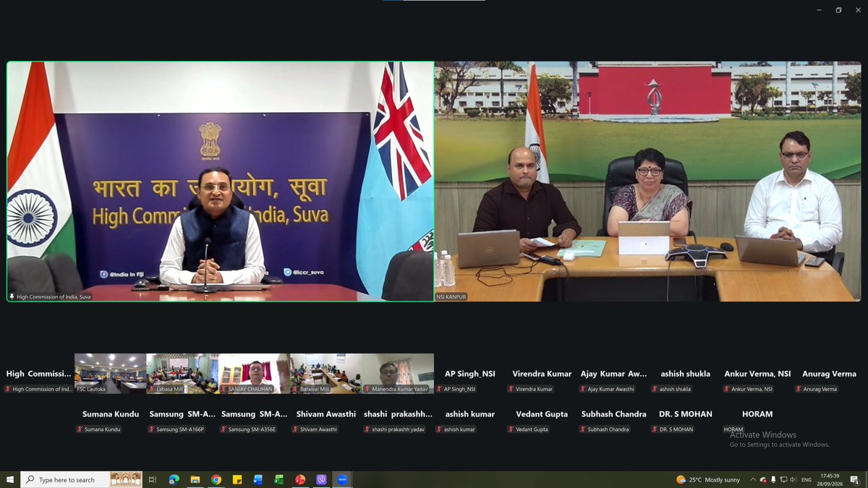The image size is (868, 488).
Task: Select the Samsung SM-A356E participant tile
Action: click(254, 414)
